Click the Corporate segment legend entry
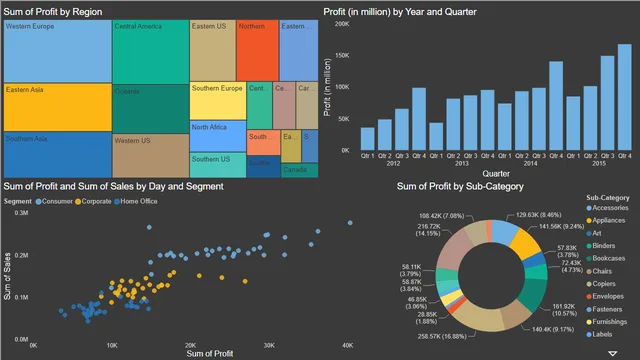Image resolution: width=640 pixels, height=360 pixels. point(93,201)
